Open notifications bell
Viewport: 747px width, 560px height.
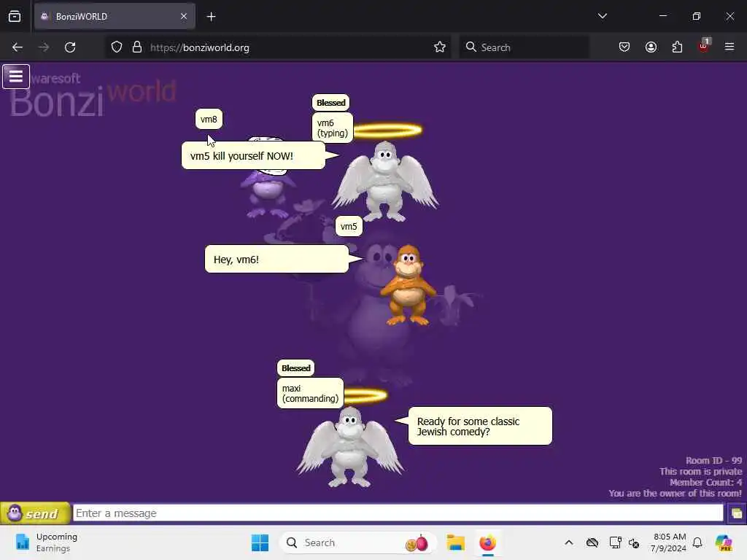697,542
